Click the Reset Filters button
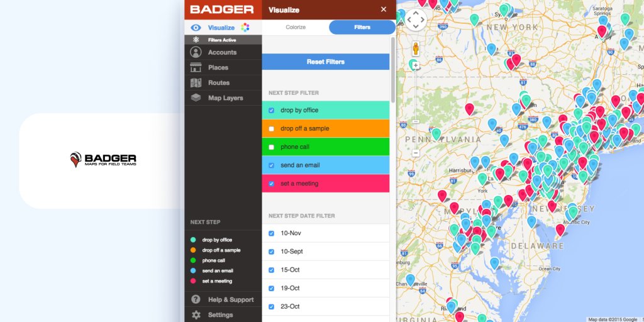Image resolution: width=644 pixels, height=322 pixels. 325,62
